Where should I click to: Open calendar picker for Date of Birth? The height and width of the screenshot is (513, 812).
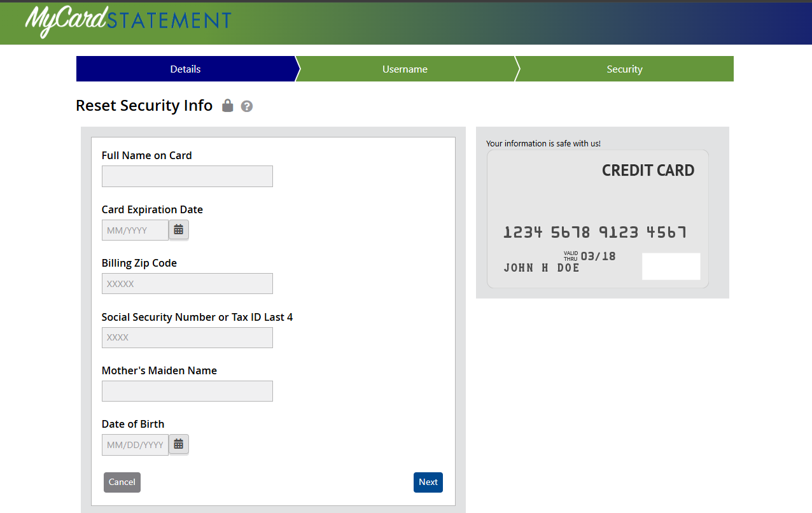pyautogui.click(x=179, y=444)
